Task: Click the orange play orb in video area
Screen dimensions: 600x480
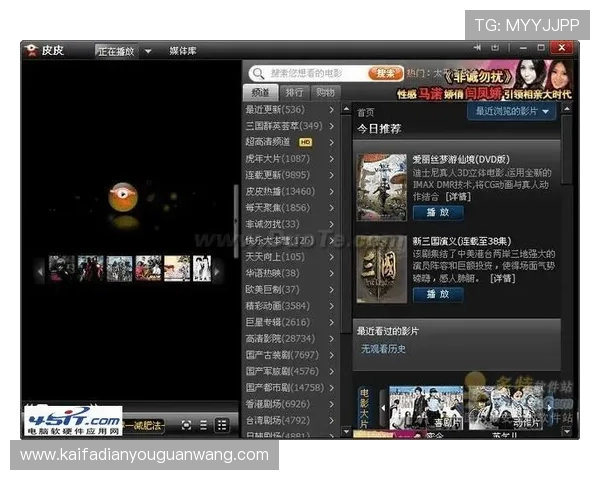Action: (x=123, y=197)
